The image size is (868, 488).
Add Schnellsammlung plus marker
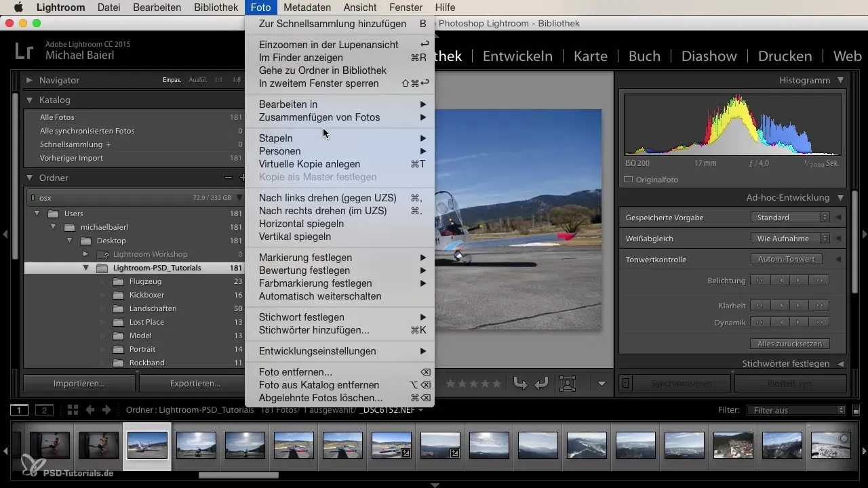pyautogui.click(x=108, y=144)
